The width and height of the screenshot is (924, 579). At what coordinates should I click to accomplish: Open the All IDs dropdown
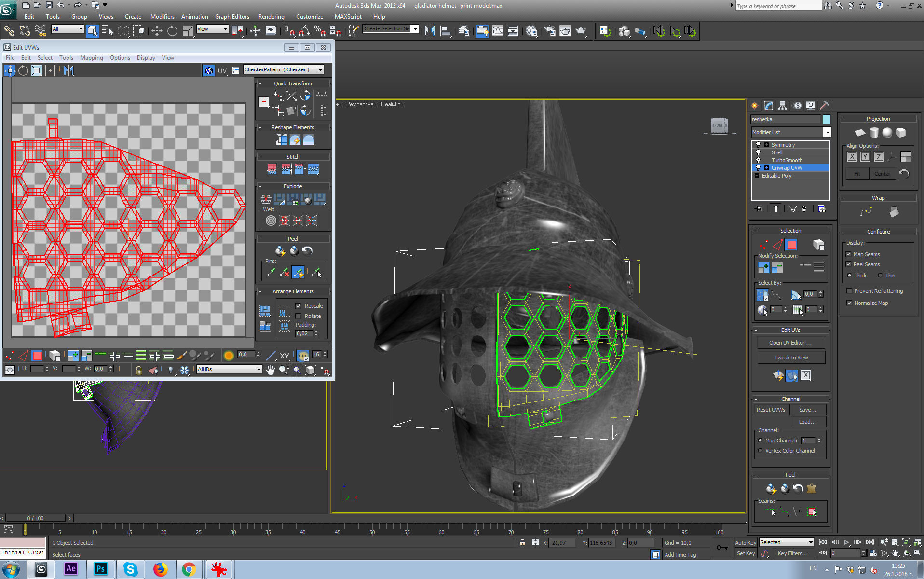point(230,369)
